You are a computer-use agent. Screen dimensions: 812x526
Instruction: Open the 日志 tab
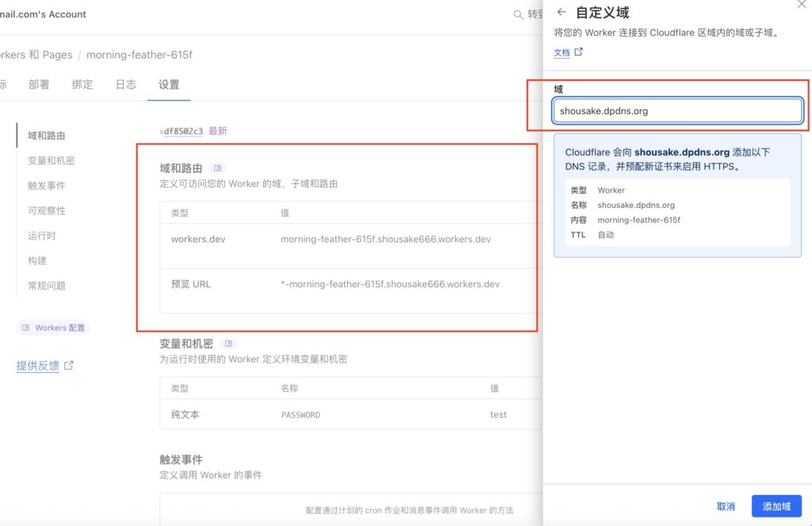point(126,84)
